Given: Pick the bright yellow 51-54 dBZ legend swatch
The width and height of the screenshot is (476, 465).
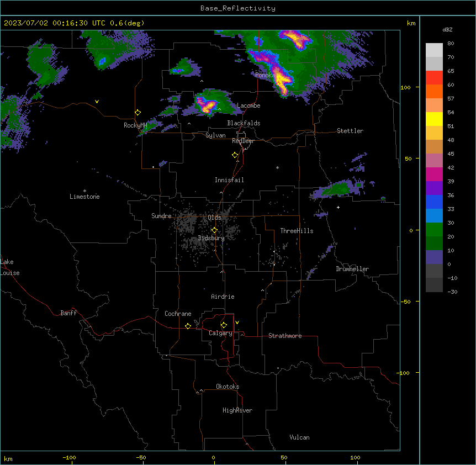Looking at the screenshot, I should coord(434,119).
